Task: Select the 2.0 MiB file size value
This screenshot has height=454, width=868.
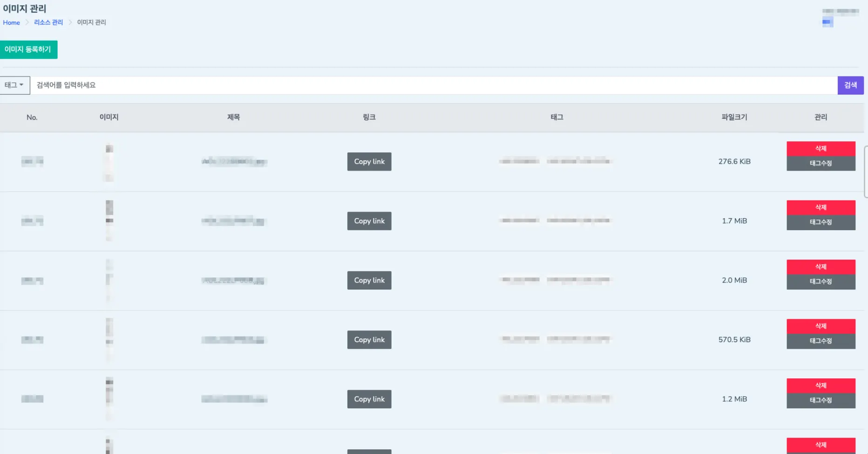Action: [734, 281]
